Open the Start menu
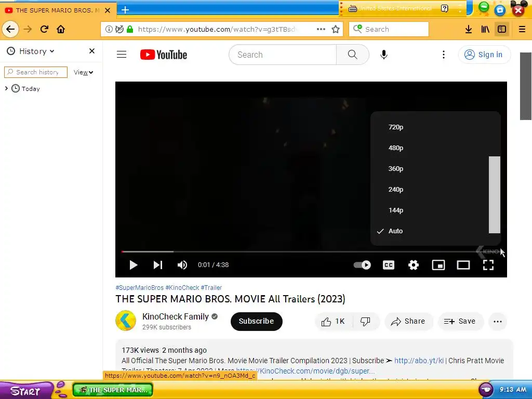The width and height of the screenshot is (532, 399). point(26,390)
